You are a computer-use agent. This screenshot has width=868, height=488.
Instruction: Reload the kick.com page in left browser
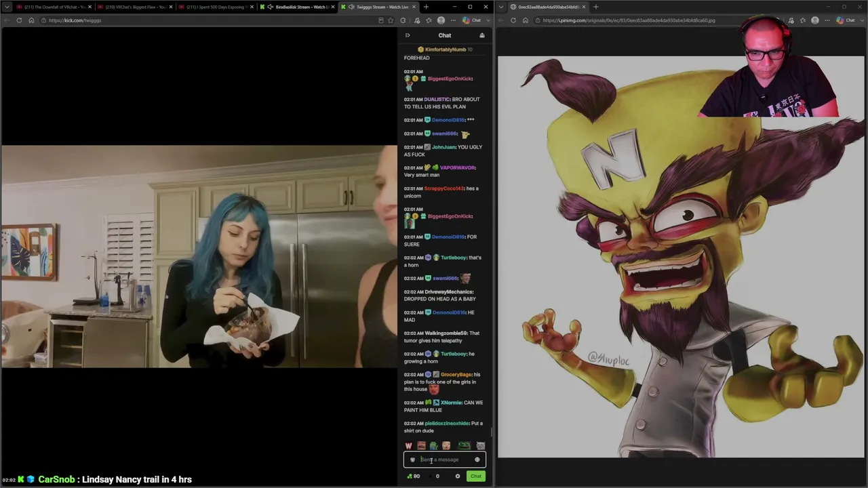click(19, 20)
